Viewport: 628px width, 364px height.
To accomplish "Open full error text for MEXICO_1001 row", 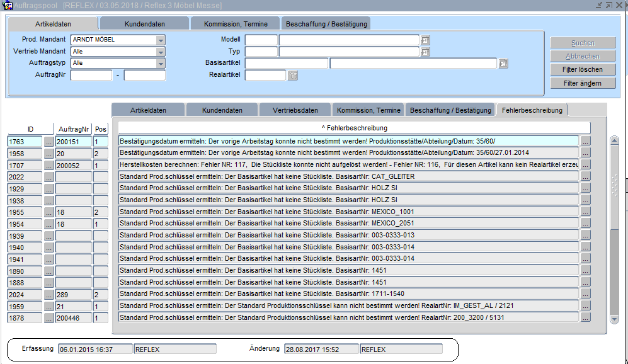I will (x=585, y=212).
